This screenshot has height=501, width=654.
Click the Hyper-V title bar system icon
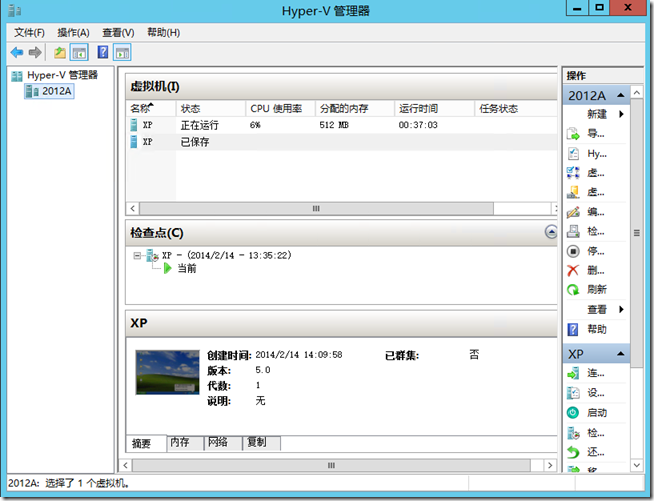point(15,10)
